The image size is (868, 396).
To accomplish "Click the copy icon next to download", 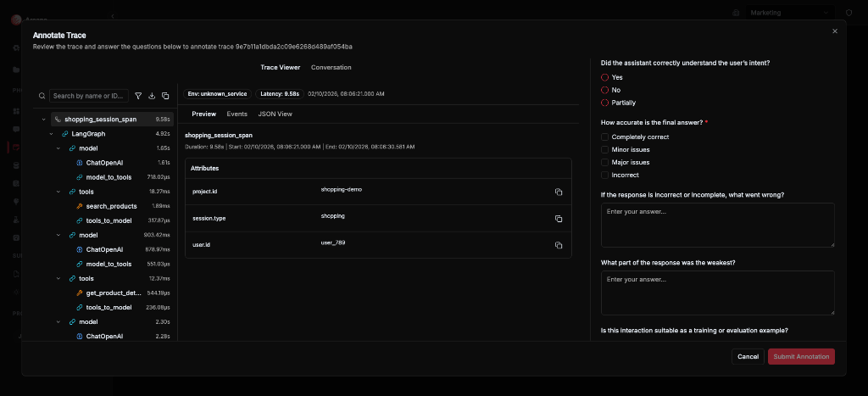I will click(165, 96).
